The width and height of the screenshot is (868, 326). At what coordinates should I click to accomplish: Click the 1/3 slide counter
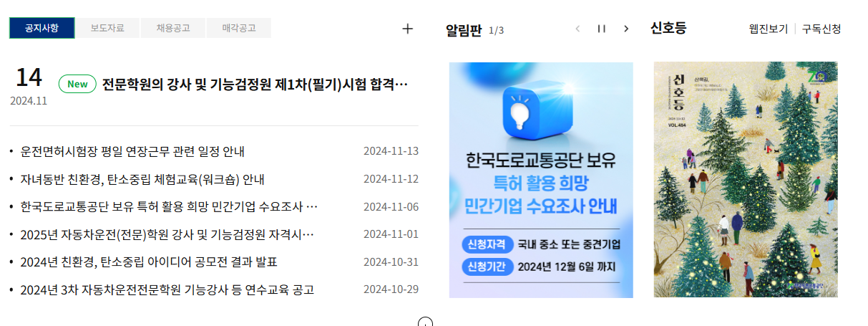pos(497,30)
